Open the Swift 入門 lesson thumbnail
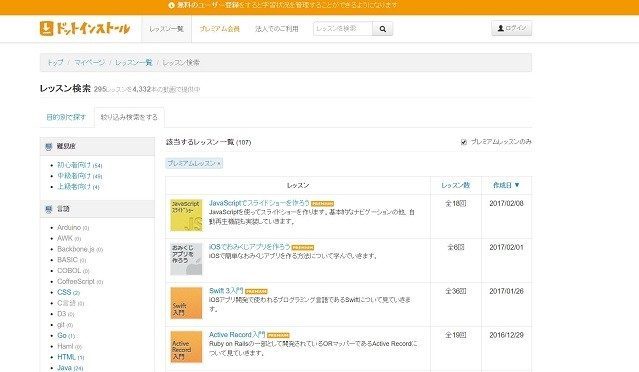The image size is (639, 372). tap(186, 303)
